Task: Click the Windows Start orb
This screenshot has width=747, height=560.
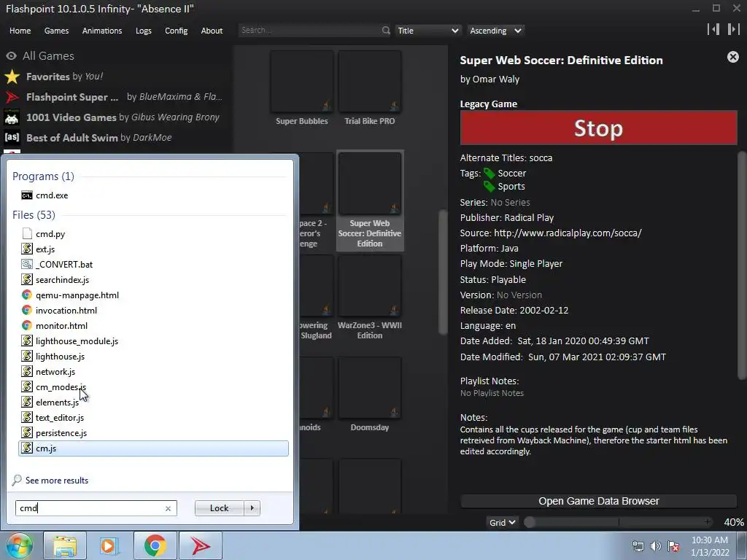Action: [x=18, y=545]
